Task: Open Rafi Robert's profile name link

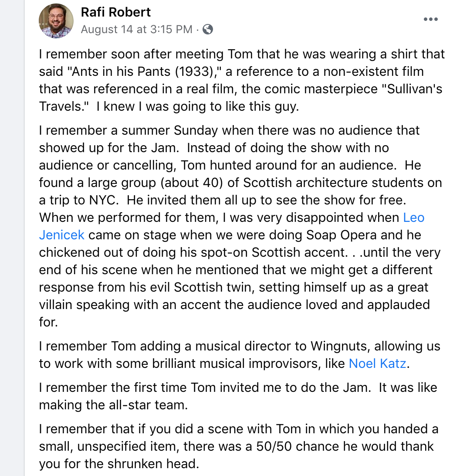Action: click(x=115, y=12)
